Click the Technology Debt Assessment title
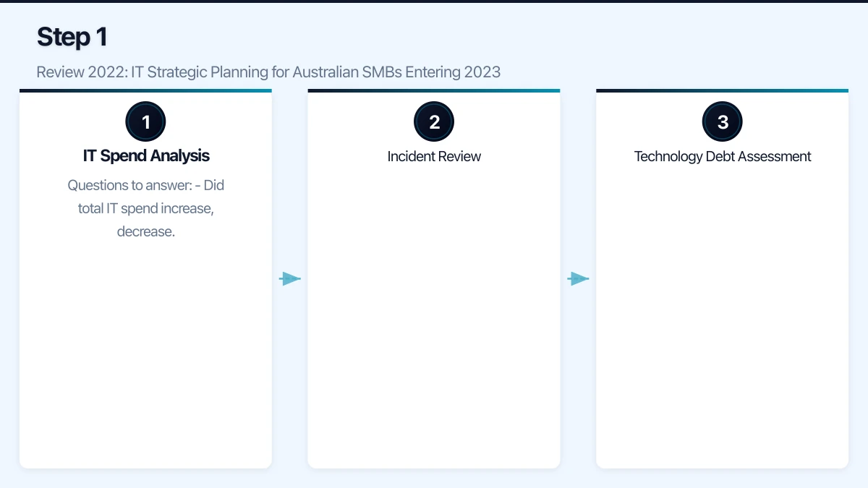Screen dimensions: 868x488 (x=722, y=155)
